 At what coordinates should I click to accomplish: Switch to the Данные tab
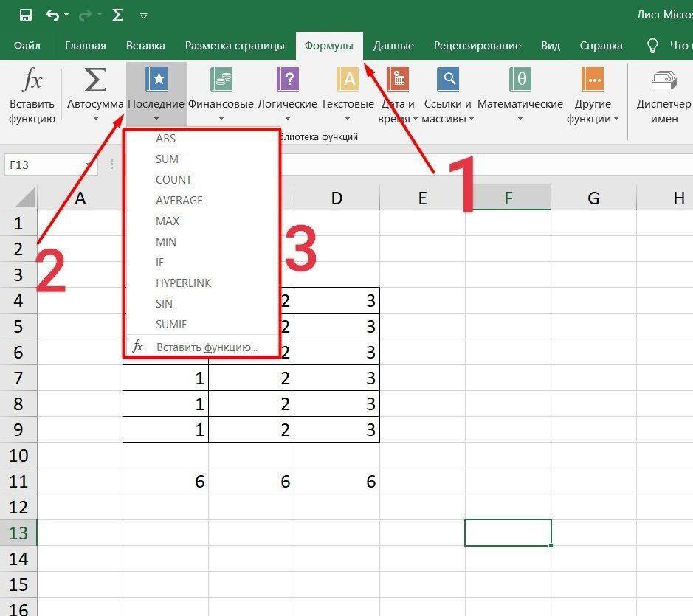(393, 46)
